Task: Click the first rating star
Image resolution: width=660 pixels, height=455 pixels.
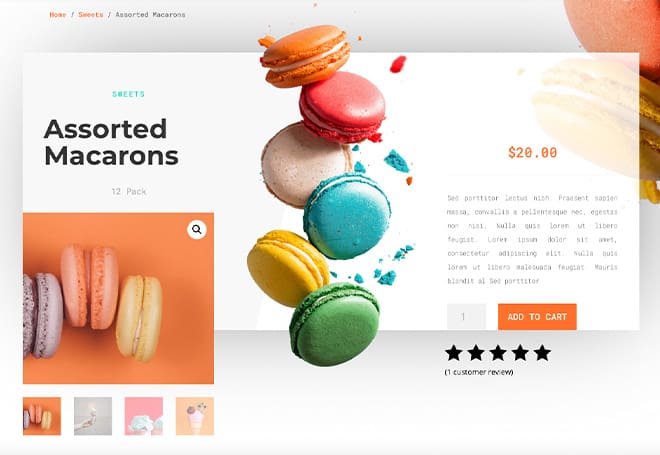Action: [453, 353]
